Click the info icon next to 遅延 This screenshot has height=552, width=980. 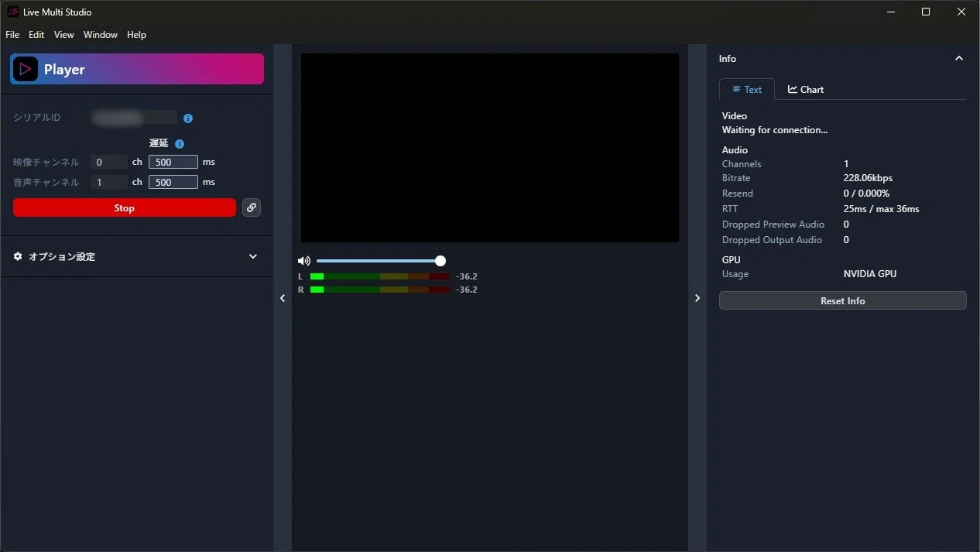[x=180, y=144]
